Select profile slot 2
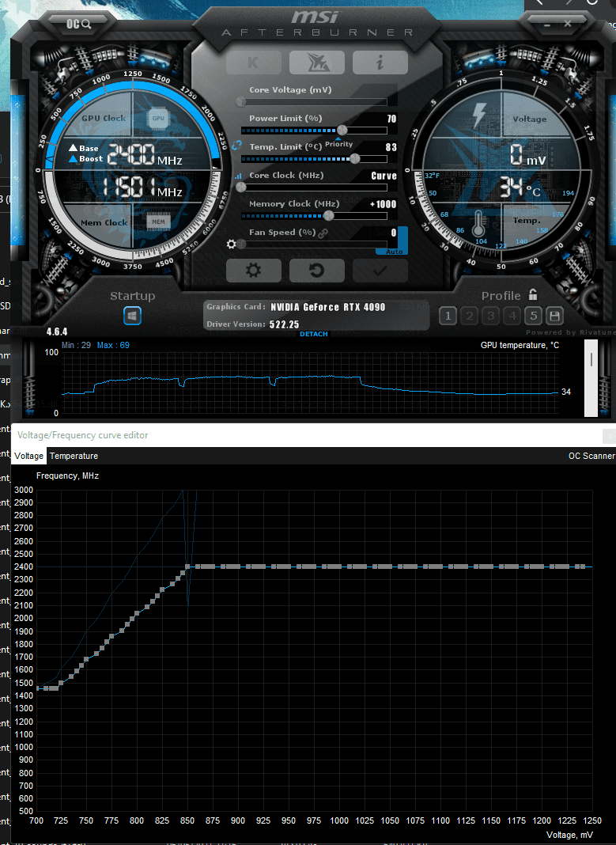 coord(470,316)
